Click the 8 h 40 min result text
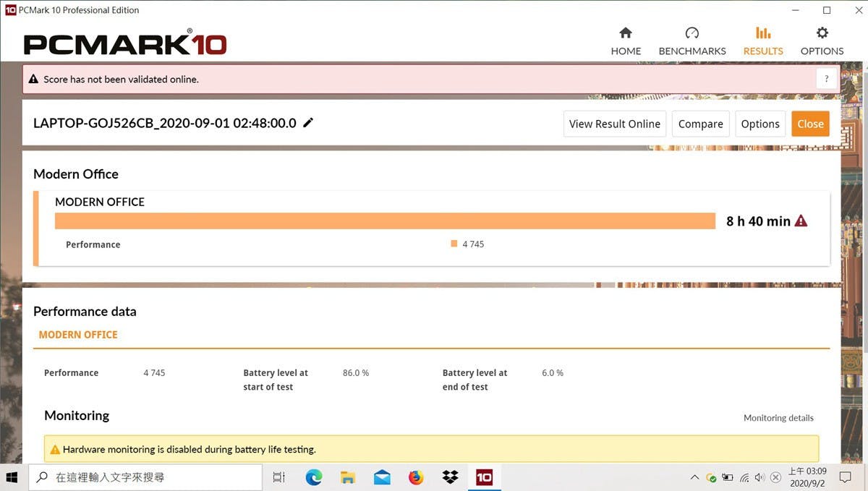The height and width of the screenshot is (491, 868). click(x=758, y=221)
